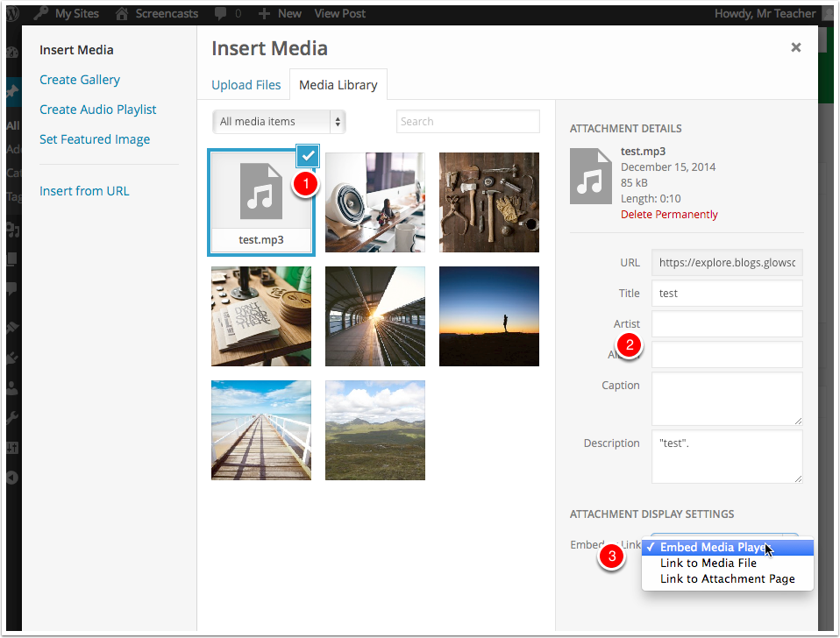The height and width of the screenshot is (638, 840).
Task: Click the Search media input field
Action: pyautogui.click(x=467, y=122)
